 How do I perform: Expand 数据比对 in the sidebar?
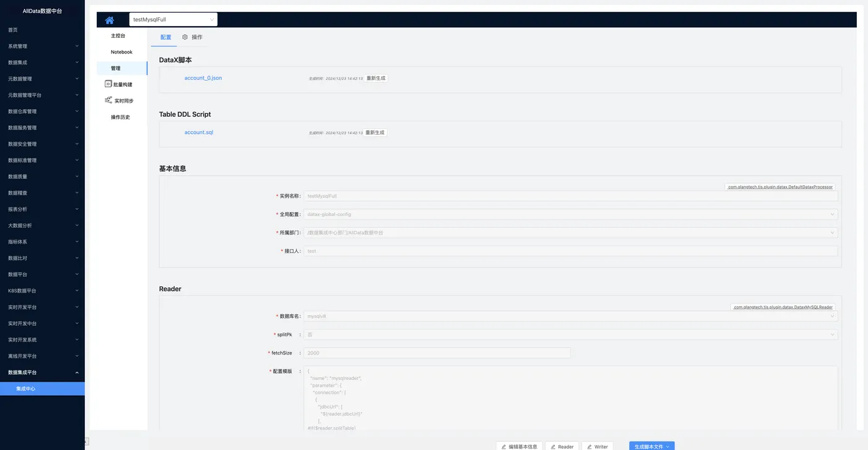42,258
